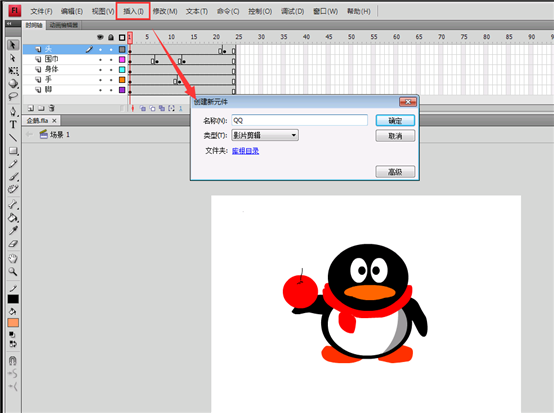Select the Eyedropper tool
The width and height of the screenshot is (554, 413).
(13, 231)
